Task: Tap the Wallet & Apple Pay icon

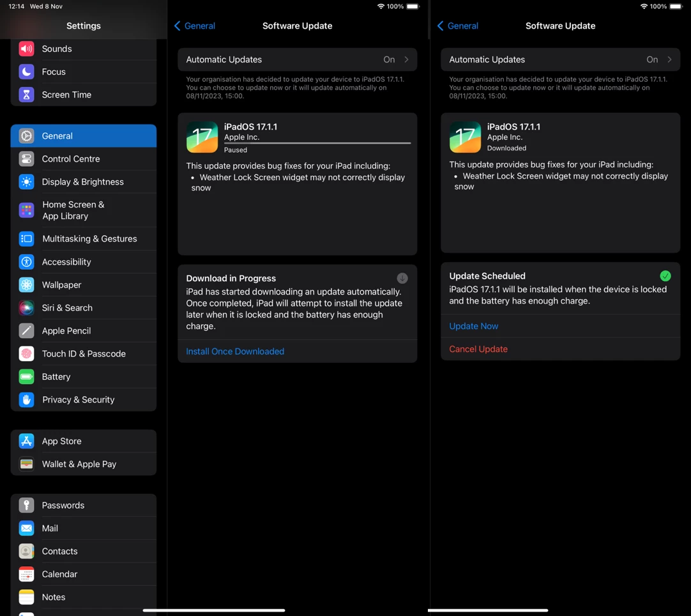Action: [26, 464]
